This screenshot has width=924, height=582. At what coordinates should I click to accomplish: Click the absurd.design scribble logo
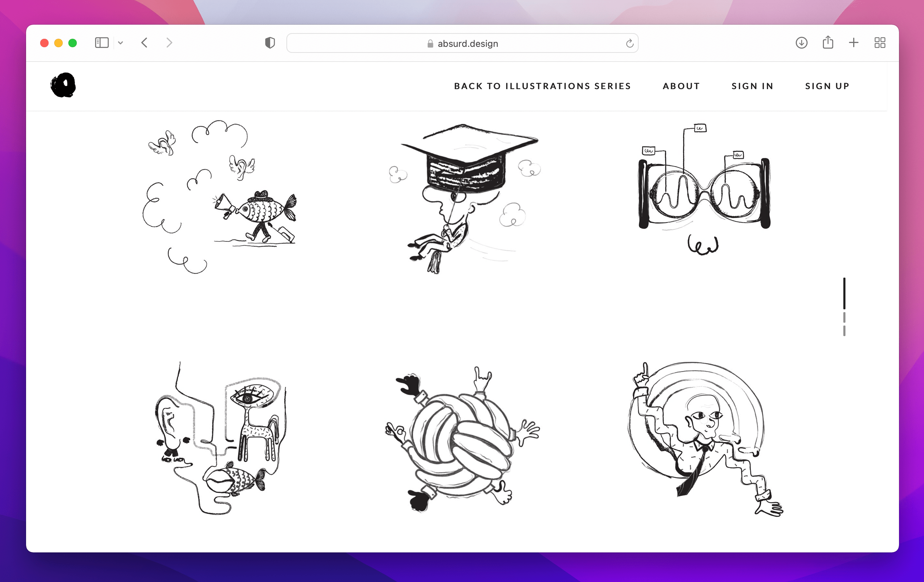click(x=64, y=85)
